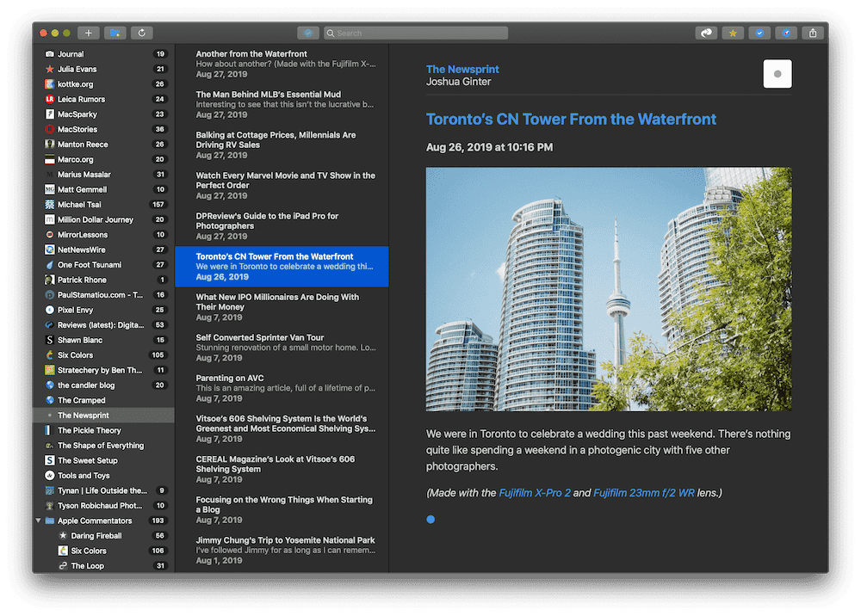The height and width of the screenshot is (616, 861).
Task: Select The Loop feed under Apple Commentators
Action: pos(103,565)
